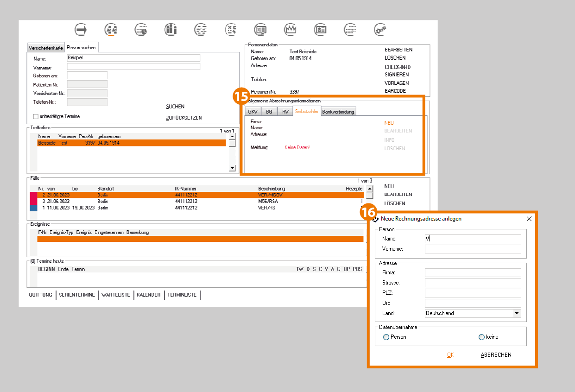Image resolution: width=575 pixels, height=392 pixels.
Task: Select the keine radio button
Action: tap(481, 337)
